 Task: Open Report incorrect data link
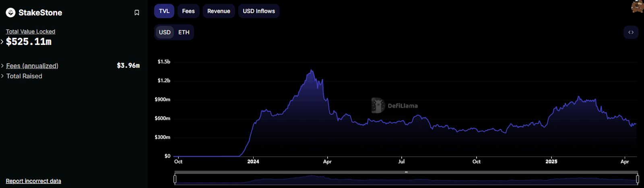pos(33,181)
